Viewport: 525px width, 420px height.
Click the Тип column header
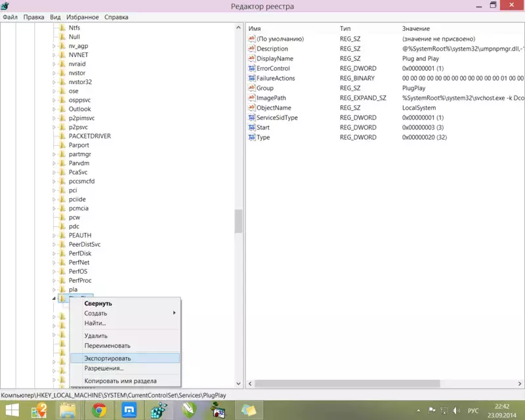(345, 29)
